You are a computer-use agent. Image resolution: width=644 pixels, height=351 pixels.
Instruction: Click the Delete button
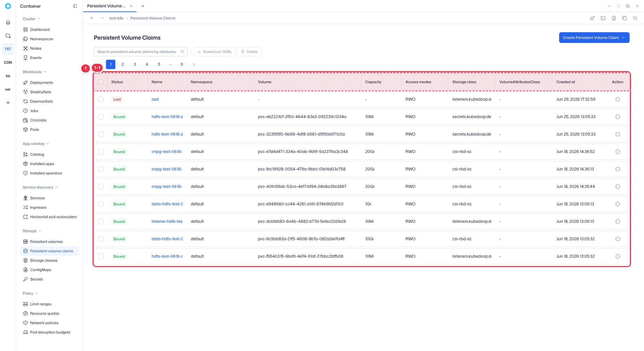pyautogui.click(x=249, y=52)
